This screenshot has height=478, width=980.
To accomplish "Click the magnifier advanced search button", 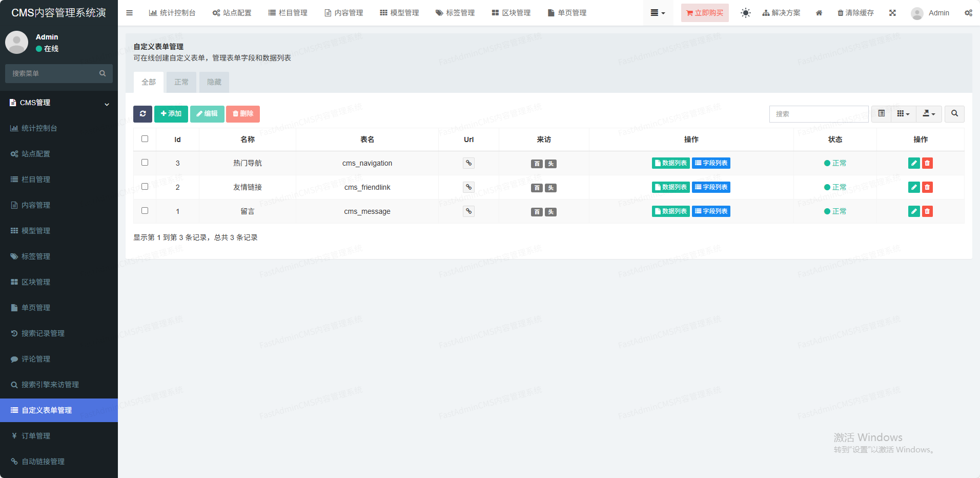I will click(954, 114).
